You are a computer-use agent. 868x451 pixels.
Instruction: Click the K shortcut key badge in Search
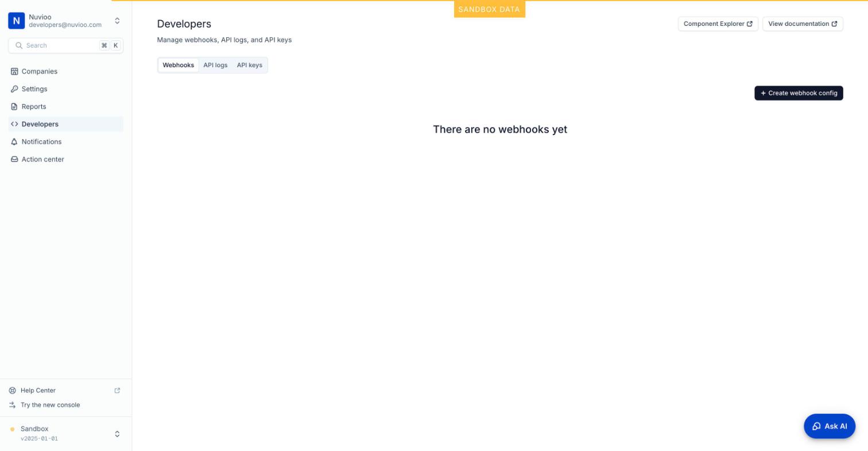115,45
